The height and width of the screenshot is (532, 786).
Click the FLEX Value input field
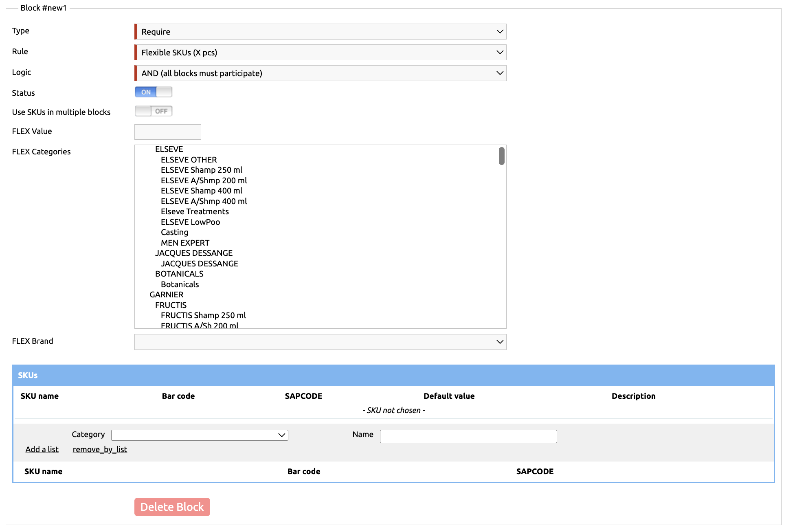click(x=167, y=132)
